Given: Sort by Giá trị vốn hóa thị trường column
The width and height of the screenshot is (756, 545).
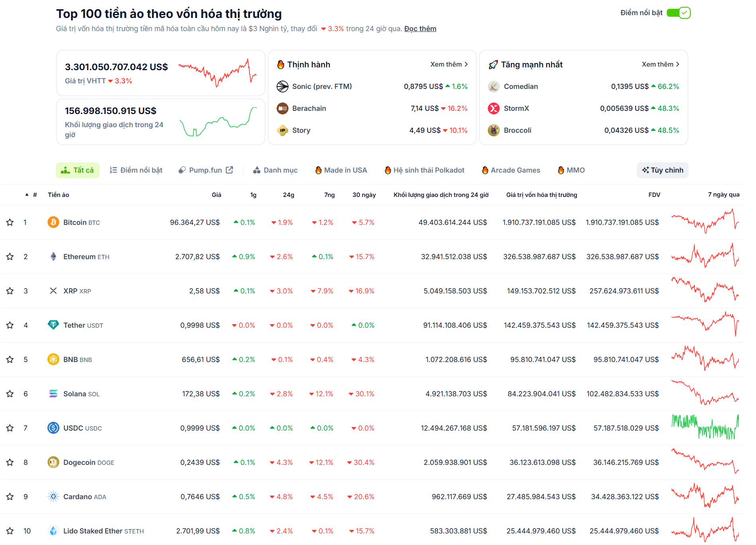Looking at the screenshot, I should click(542, 195).
